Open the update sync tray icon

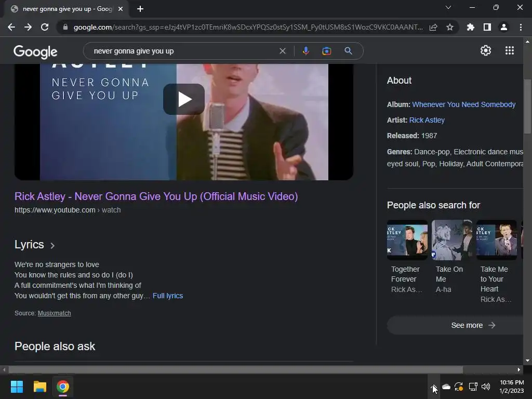[x=459, y=387]
